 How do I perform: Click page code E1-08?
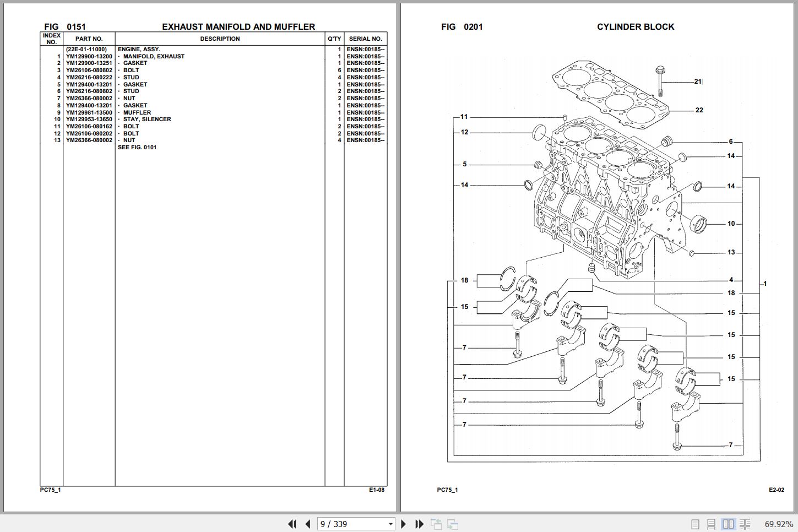(x=377, y=490)
